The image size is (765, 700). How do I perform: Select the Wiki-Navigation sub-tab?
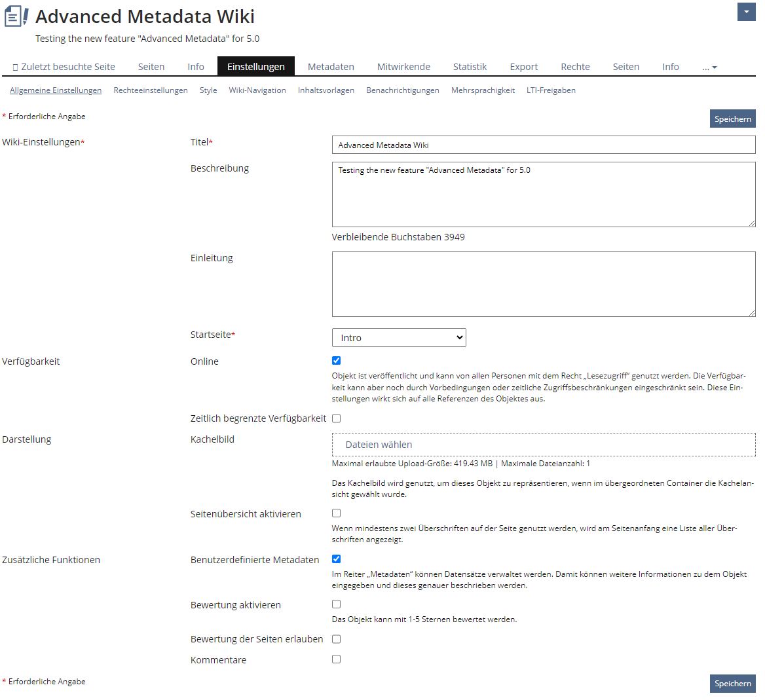tap(257, 90)
